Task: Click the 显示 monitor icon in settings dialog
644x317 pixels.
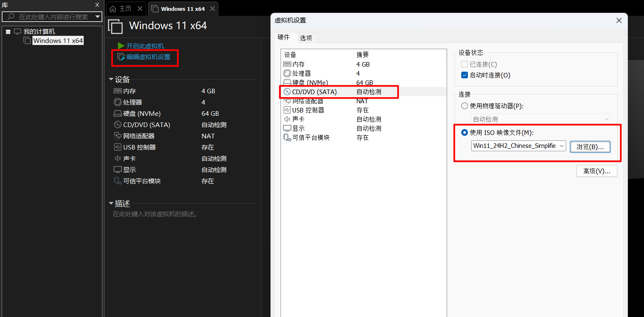Action: pos(287,128)
